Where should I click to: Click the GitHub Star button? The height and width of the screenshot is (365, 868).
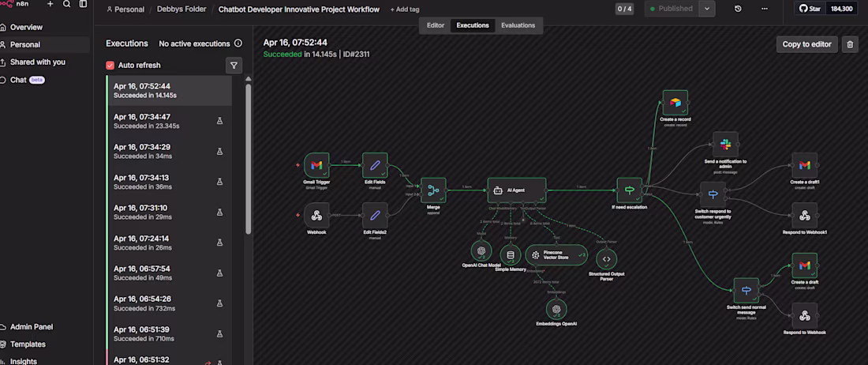pyautogui.click(x=810, y=9)
